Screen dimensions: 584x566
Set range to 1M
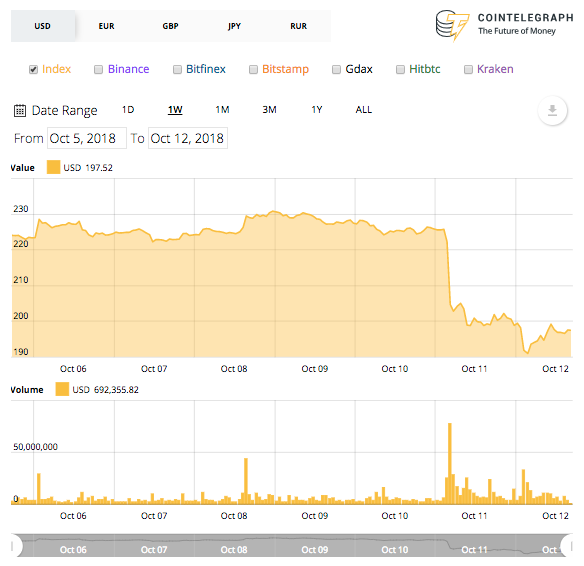click(x=222, y=110)
